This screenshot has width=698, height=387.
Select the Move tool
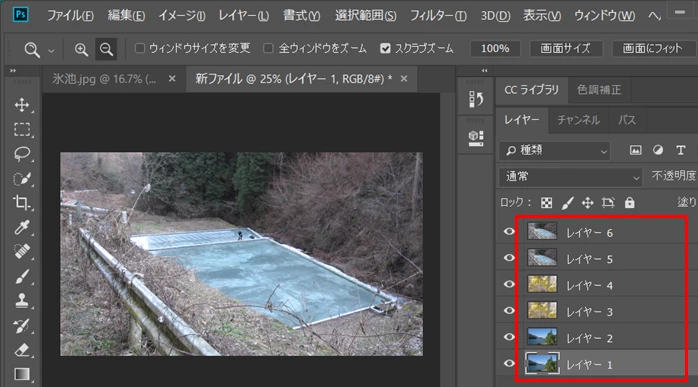pos(22,105)
